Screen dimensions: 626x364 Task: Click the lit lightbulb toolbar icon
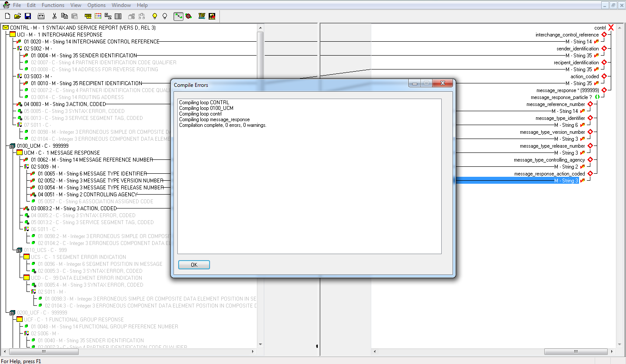(154, 16)
